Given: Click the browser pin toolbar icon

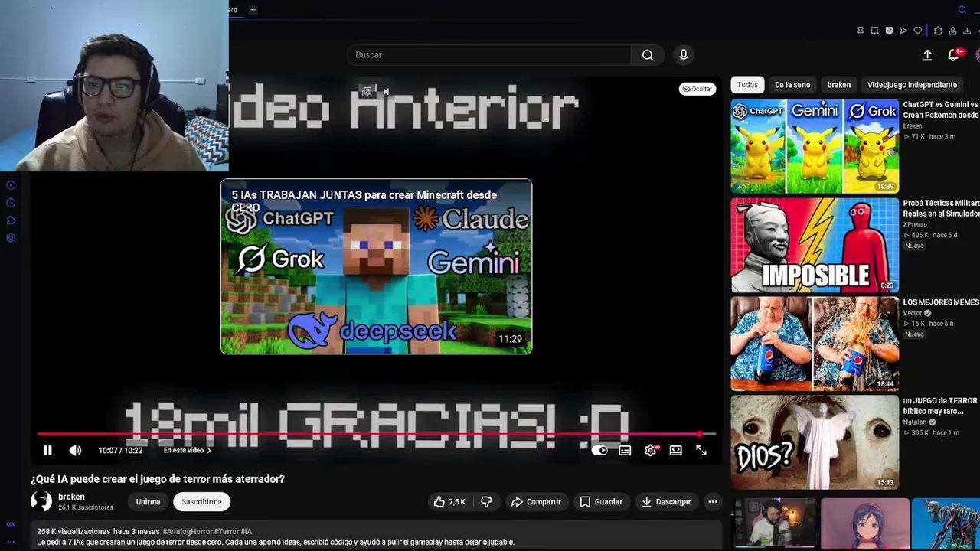Looking at the screenshot, I should [x=861, y=31].
